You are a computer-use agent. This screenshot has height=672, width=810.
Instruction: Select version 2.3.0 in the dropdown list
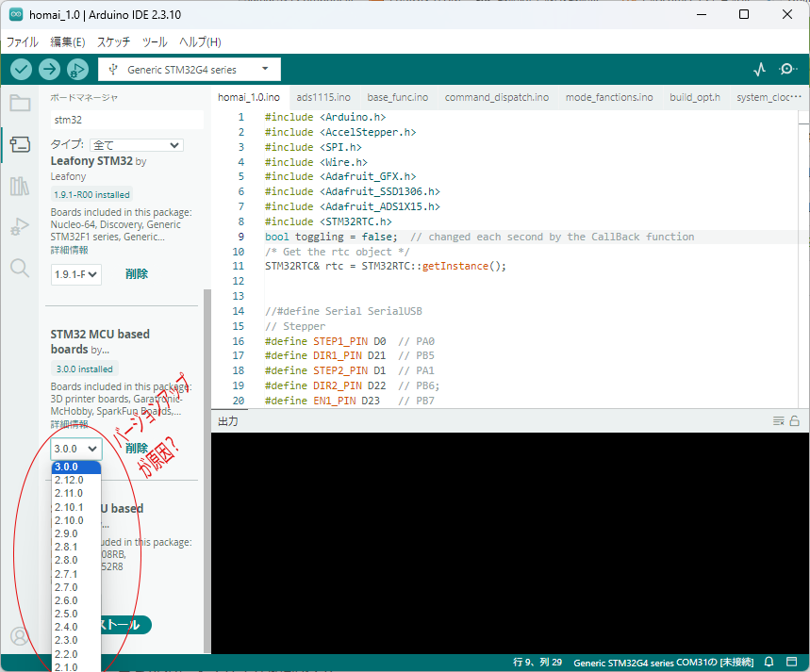pyautogui.click(x=76, y=640)
